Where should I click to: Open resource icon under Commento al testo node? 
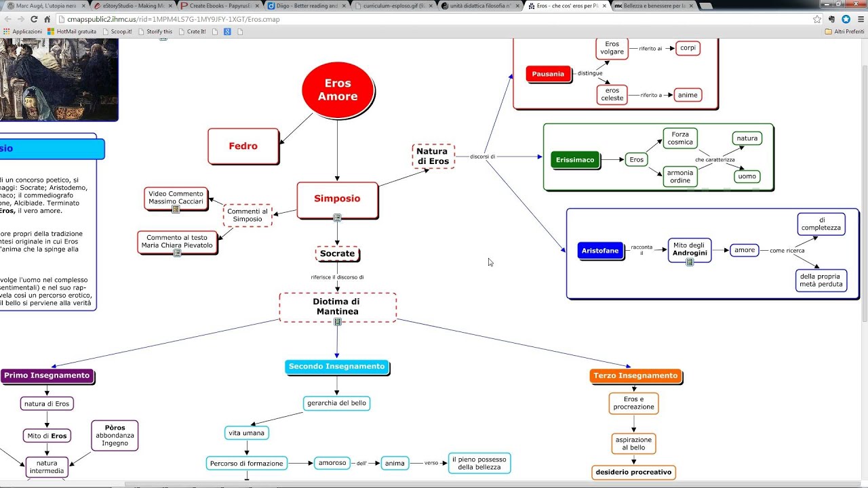177,253
